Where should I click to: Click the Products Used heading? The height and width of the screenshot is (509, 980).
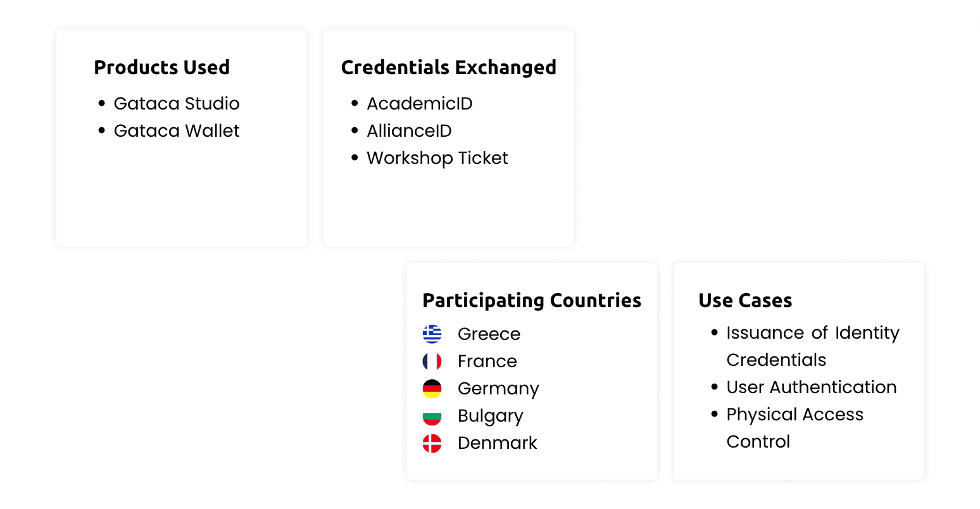(162, 67)
